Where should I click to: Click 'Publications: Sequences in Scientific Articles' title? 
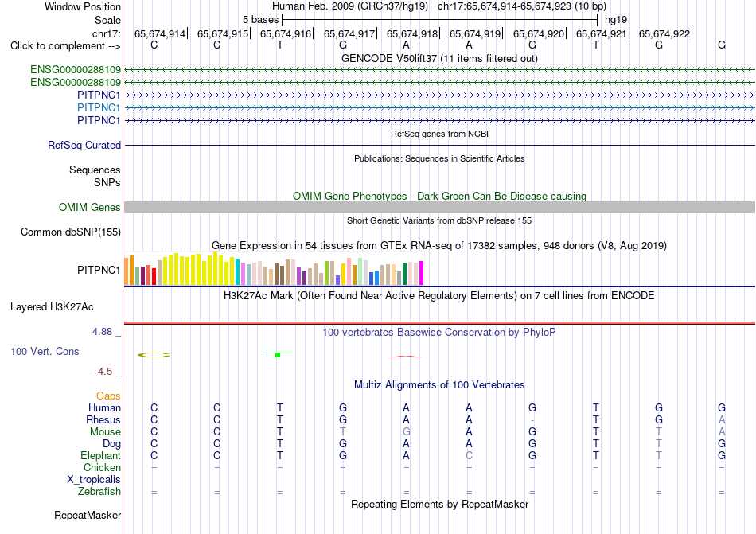point(439,158)
